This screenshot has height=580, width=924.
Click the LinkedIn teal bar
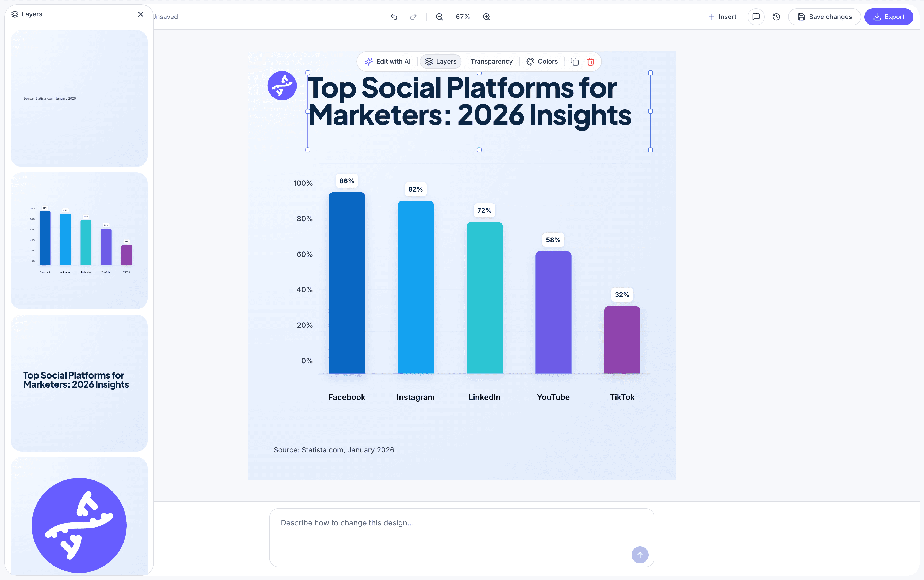coord(484,298)
